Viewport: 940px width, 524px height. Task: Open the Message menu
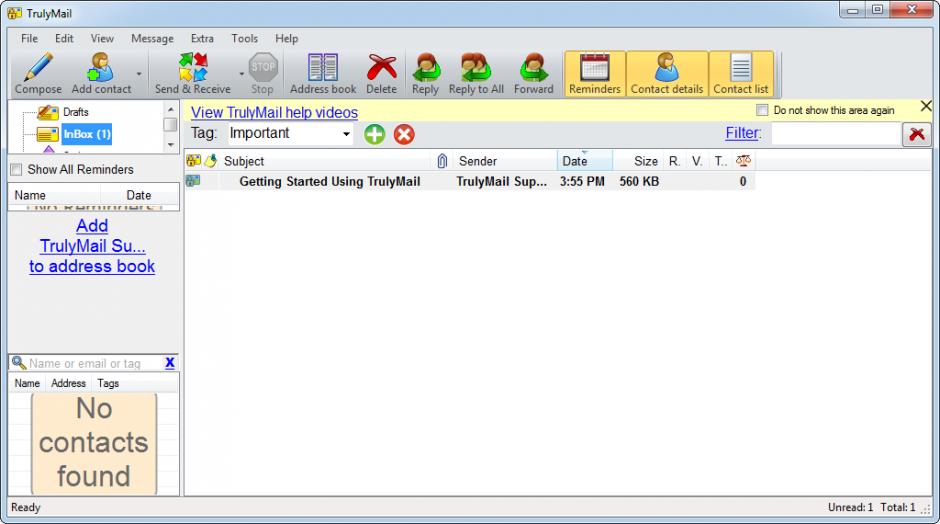click(x=152, y=38)
